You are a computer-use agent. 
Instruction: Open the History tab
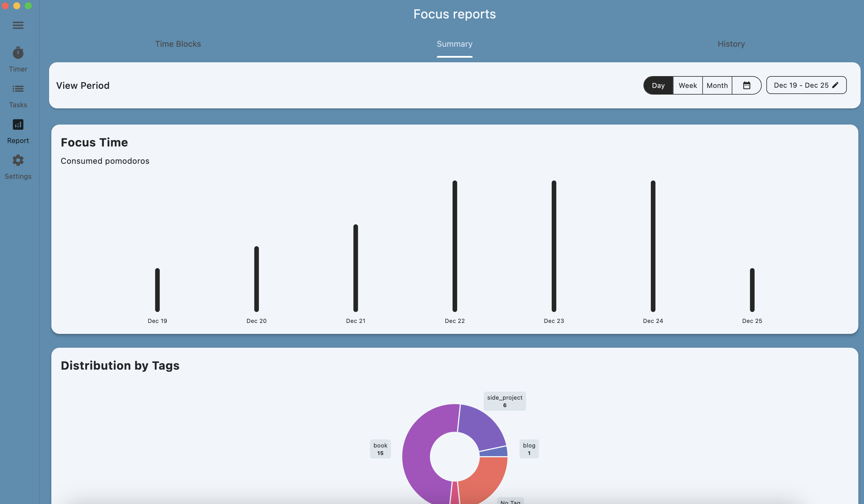pos(731,44)
